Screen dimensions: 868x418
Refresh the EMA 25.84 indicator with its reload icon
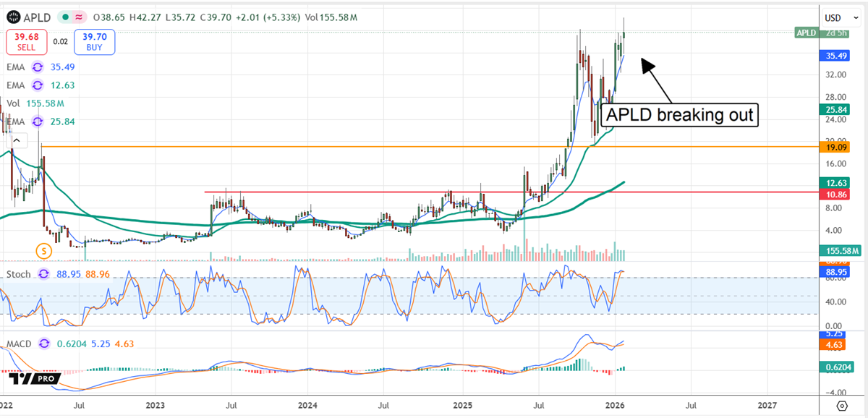38,121
